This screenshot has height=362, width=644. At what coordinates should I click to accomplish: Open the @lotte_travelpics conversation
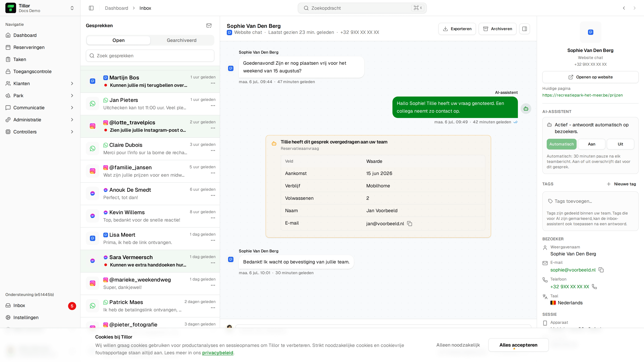[150, 126]
